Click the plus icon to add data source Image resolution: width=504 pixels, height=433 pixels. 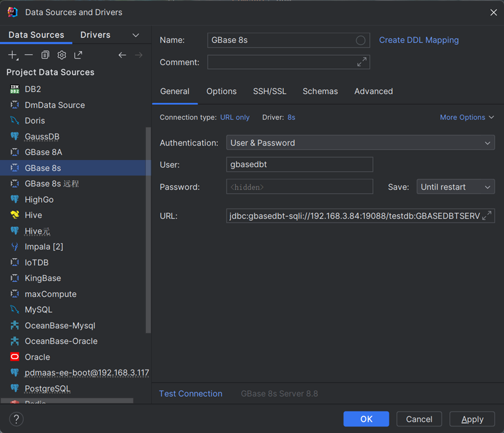point(13,55)
